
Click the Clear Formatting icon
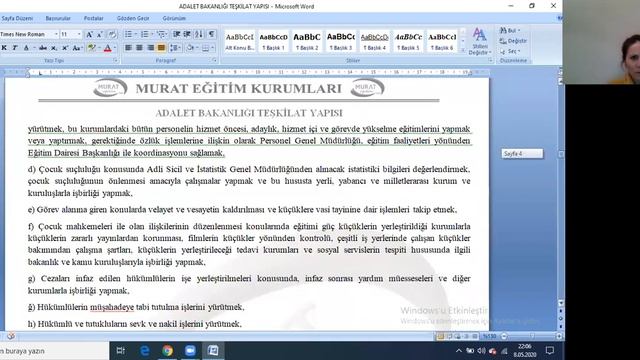coord(112,35)
